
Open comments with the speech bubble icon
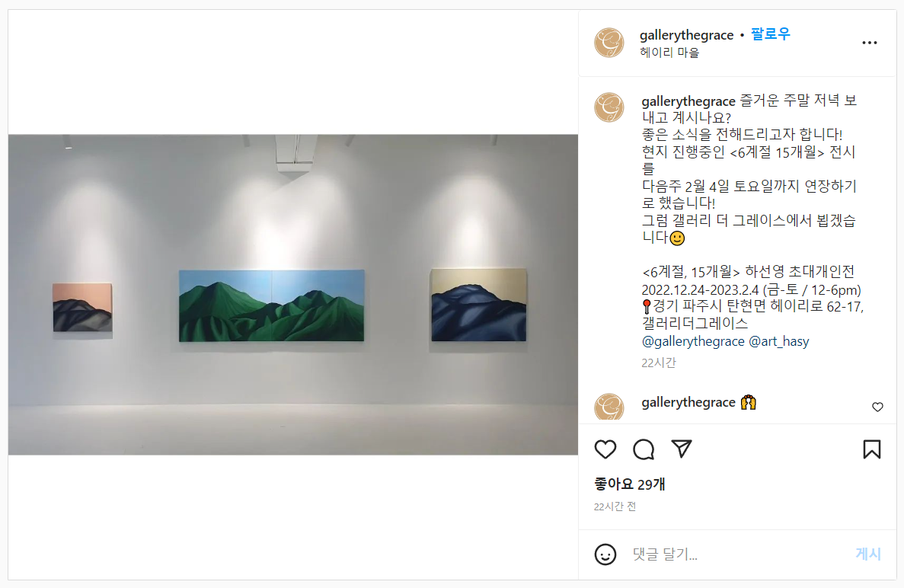pos(644,449)
